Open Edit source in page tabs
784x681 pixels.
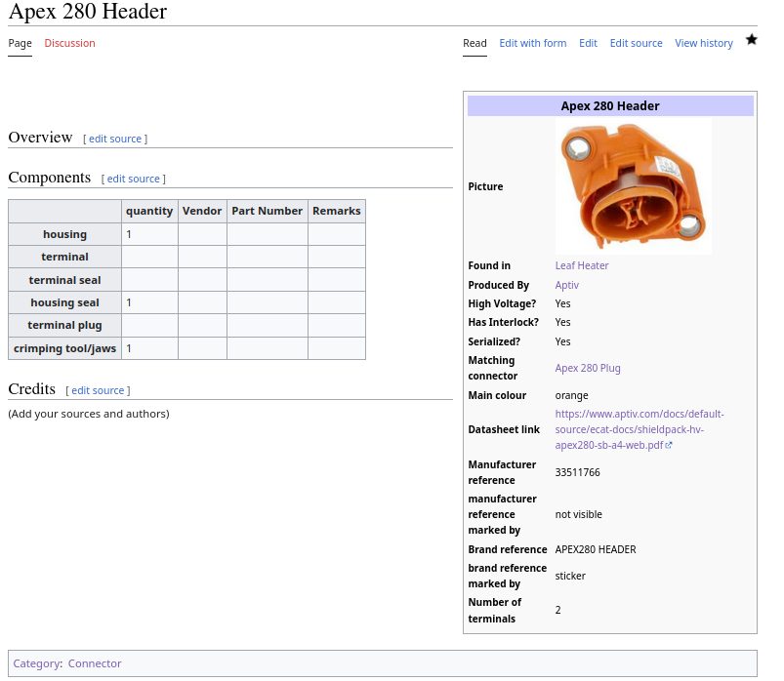tap(636, 43)
